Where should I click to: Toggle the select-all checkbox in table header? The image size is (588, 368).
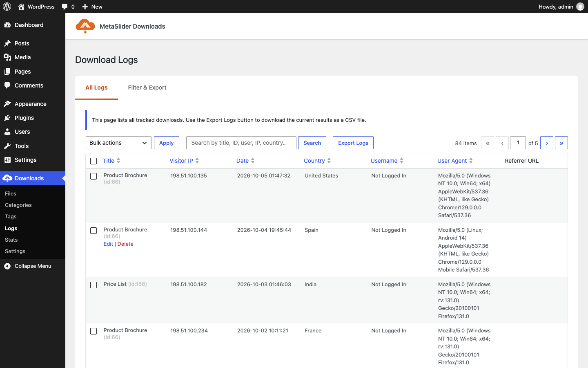click(x=94, y=161)
